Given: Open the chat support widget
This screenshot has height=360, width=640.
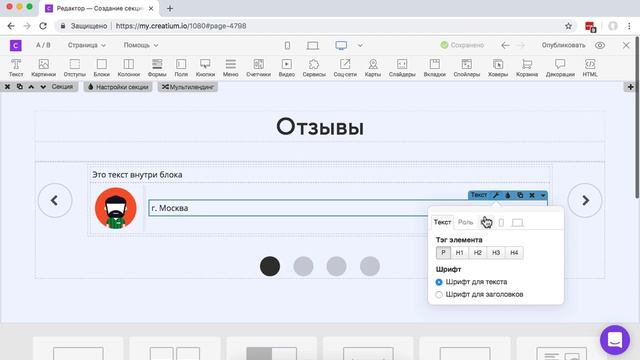Looking at the screenshot, I should (615, 340).
